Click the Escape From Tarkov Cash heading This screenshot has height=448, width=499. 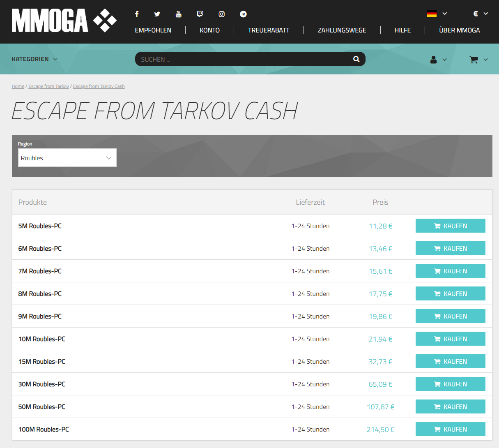155,111
